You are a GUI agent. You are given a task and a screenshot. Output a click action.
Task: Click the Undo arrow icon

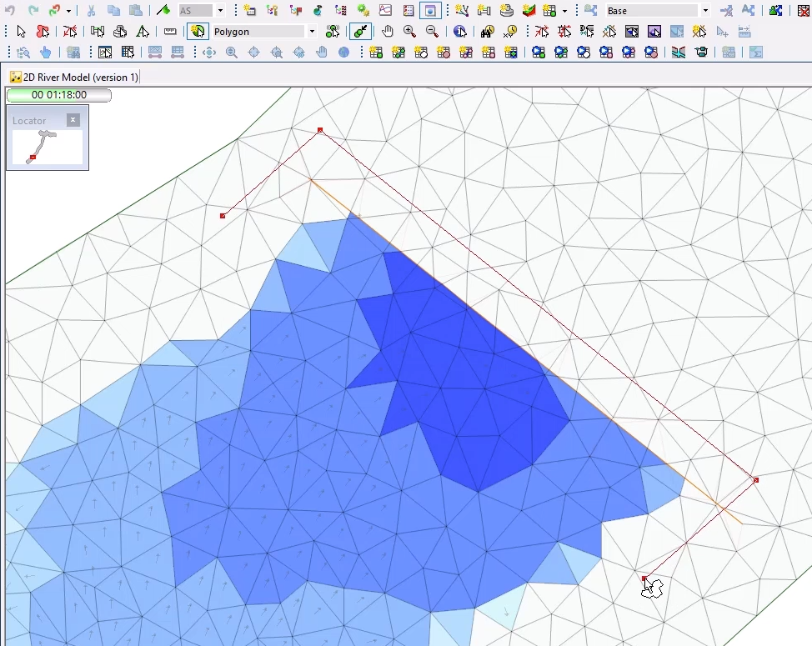10,10
